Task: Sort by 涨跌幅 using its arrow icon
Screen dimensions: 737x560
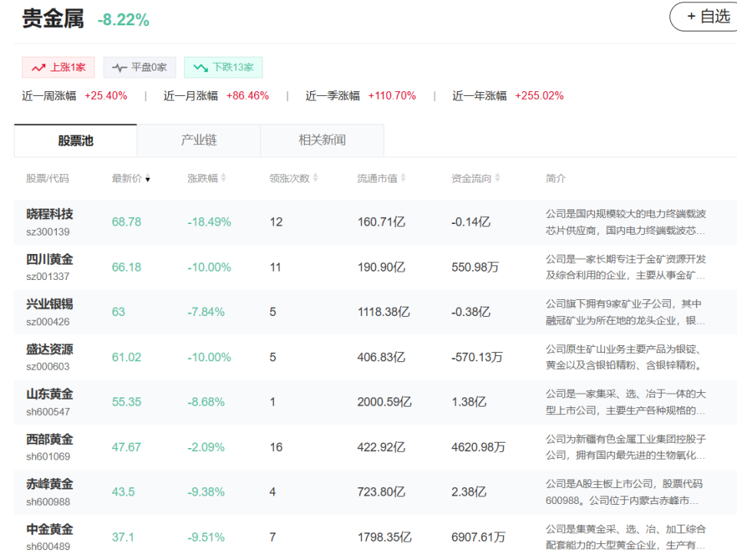Action: [223, 179]
